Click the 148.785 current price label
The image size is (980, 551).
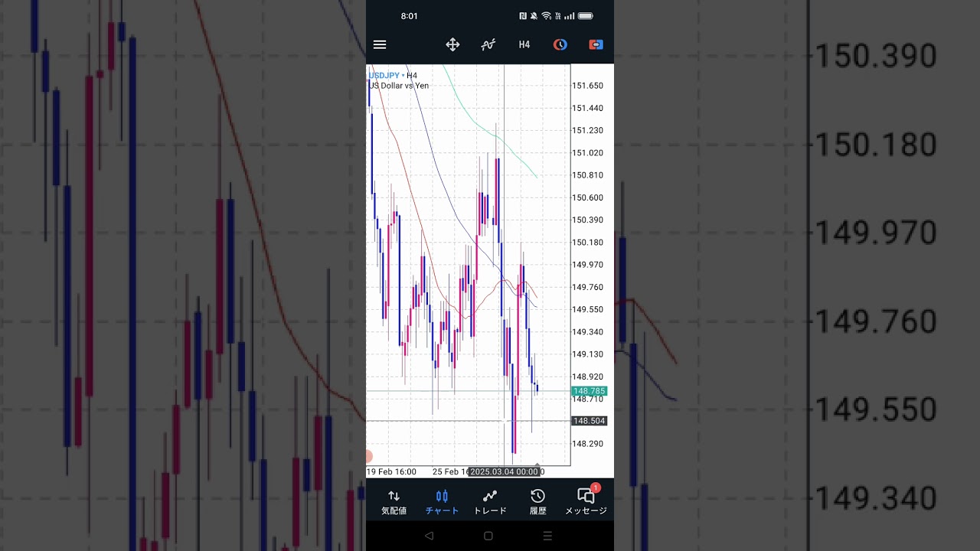click(589, 391)
